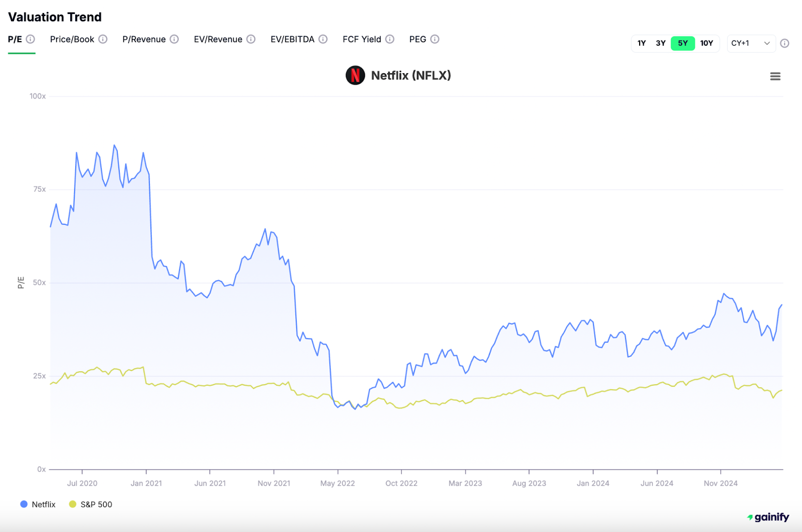Open info icon beside Price/Book
Screen dimensions: 802x532
[x=103, y=39]
